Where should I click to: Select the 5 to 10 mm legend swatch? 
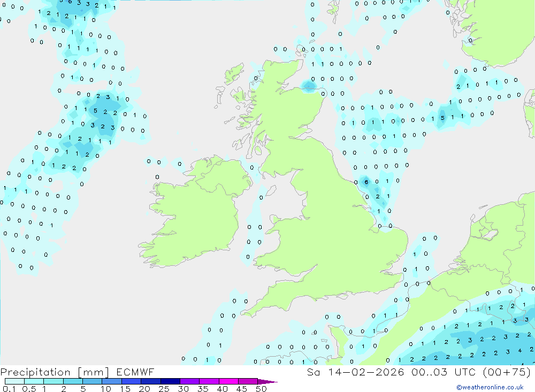pos(92,381)
